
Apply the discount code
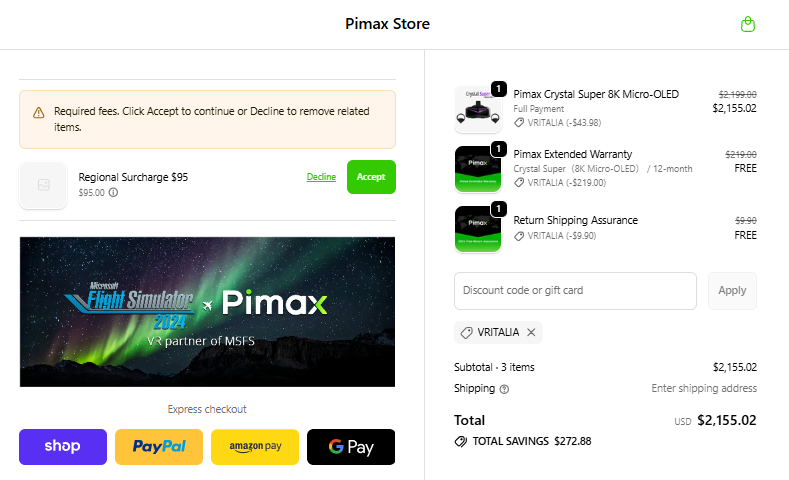click(x=732, y=291)
